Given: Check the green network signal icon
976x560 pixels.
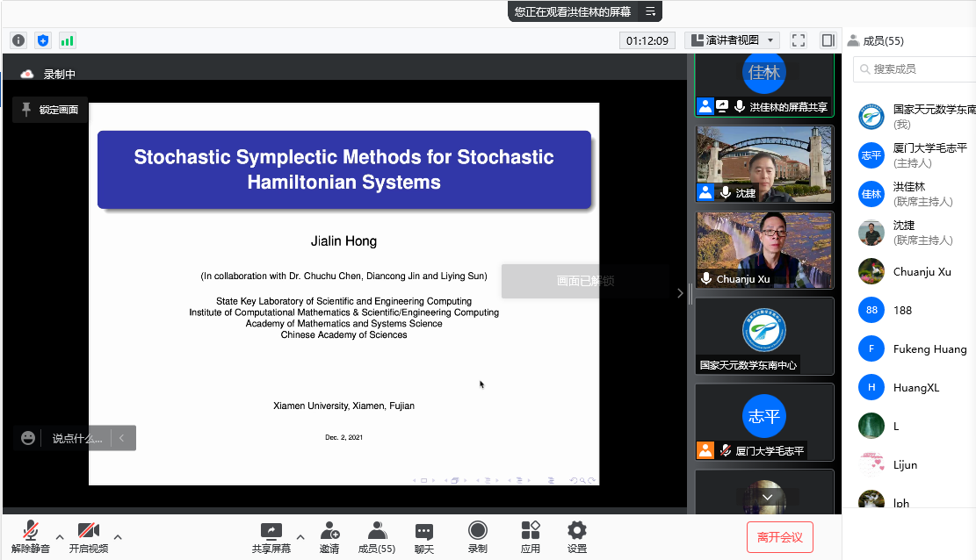Looking at the screenshot, I should point(67,40).
